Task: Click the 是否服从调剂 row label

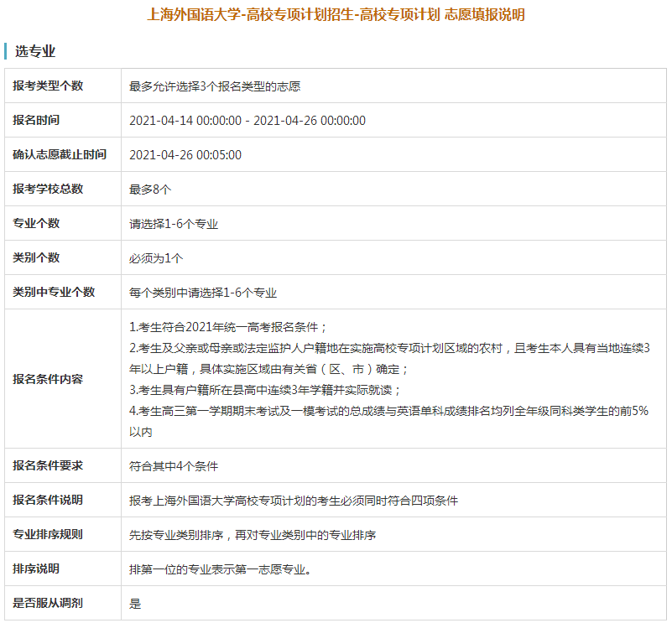Action: [x=48, y=603]
